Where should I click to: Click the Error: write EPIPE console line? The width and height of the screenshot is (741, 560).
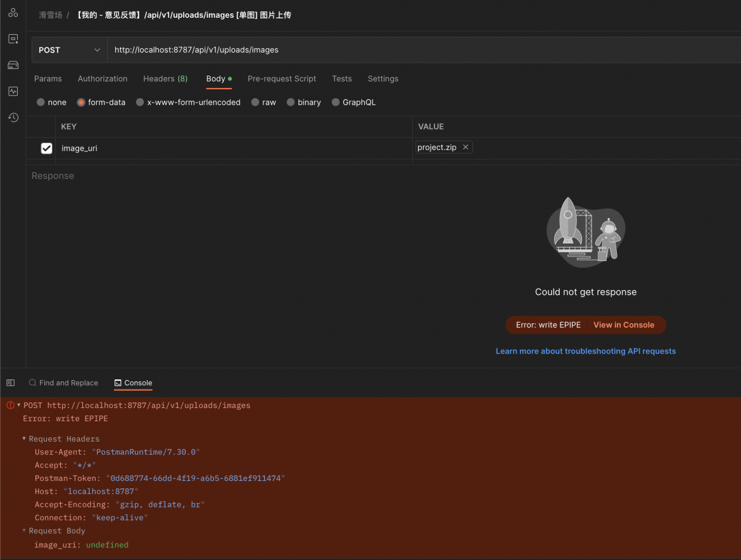coord(65,418)
